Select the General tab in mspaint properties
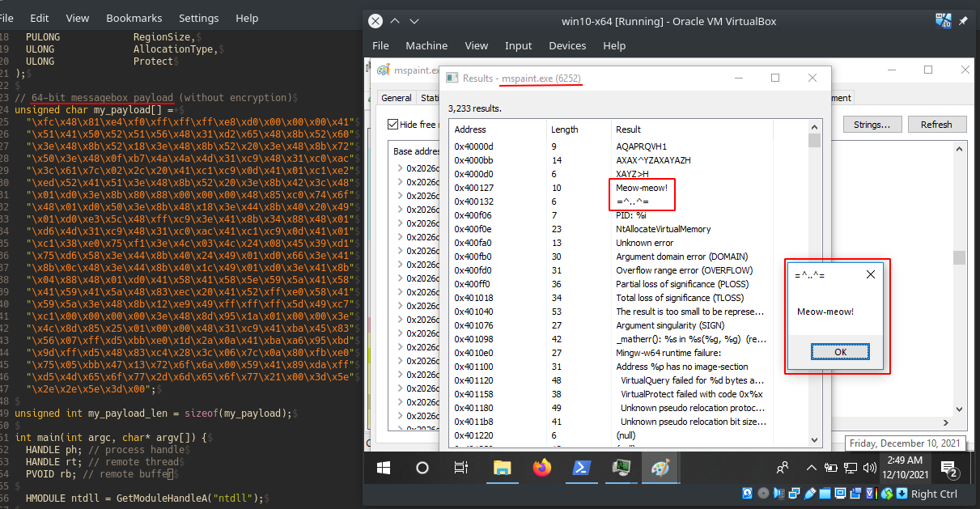This screenshot has width=980, height=509. pos(397,98)
